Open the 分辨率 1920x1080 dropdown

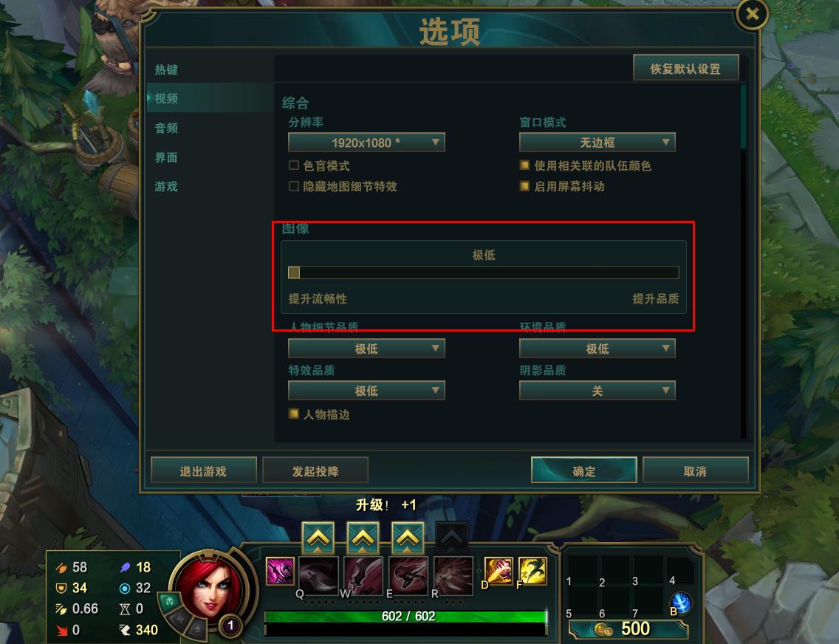(366, 143)
